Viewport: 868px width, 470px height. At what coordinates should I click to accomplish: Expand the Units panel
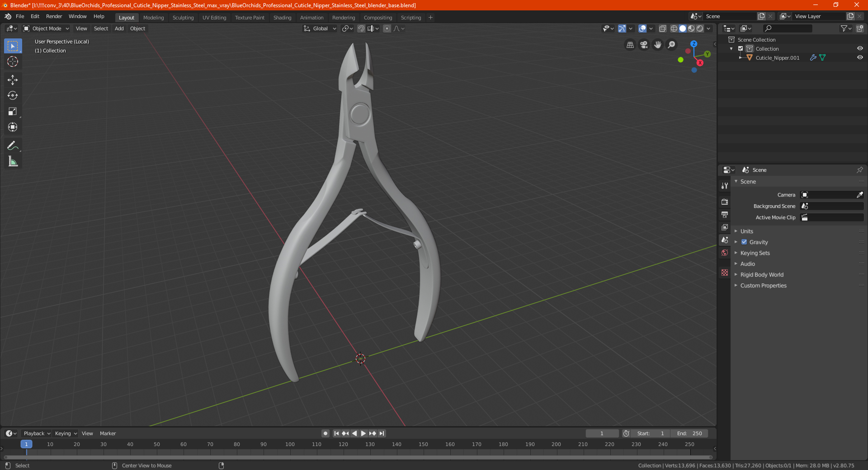tap(746, 231)
